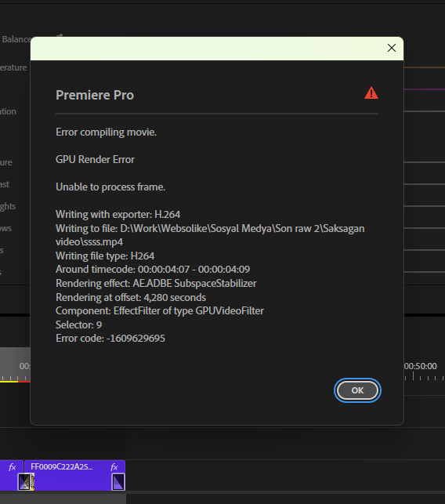Click the Highlights slider track

(424, 206)
